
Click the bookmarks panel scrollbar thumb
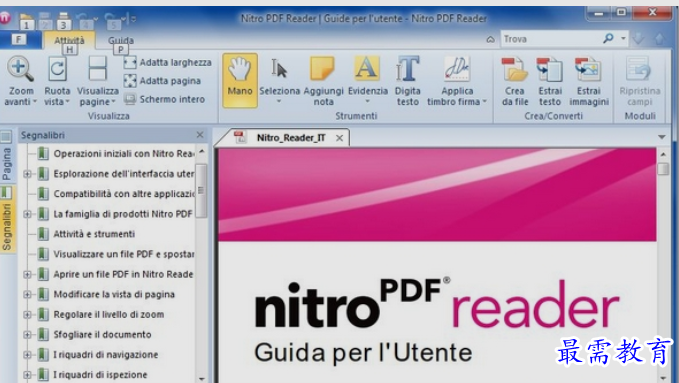click(201, 190)
